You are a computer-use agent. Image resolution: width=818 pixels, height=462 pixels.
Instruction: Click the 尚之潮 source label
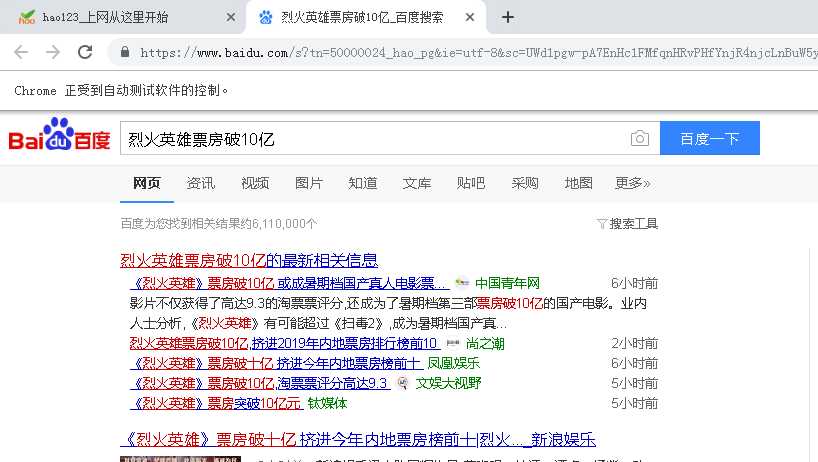coord(485,344)
